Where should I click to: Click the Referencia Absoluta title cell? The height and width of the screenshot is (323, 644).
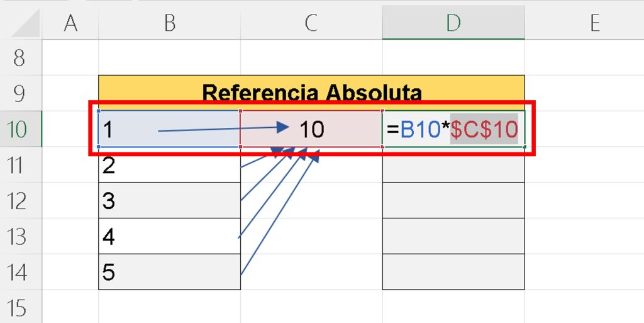[311, 93]
